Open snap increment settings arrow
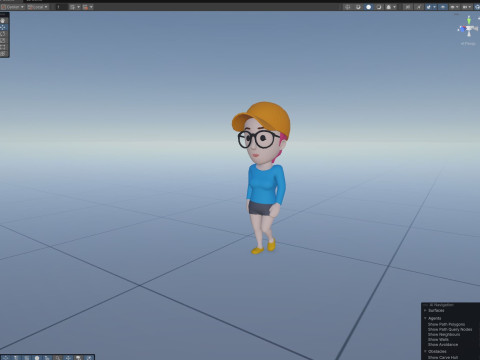The width and height of the screenshot is (480, 360). point(91,7)
